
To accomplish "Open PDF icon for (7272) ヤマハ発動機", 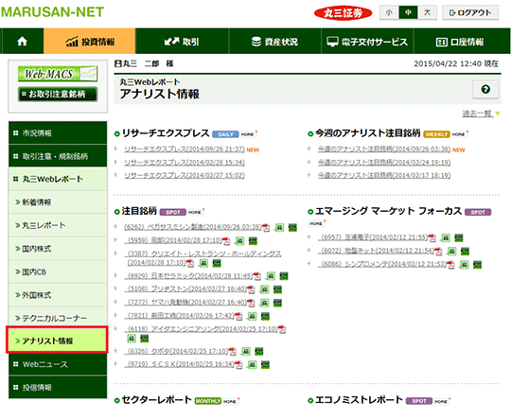I will click(251, 303).
